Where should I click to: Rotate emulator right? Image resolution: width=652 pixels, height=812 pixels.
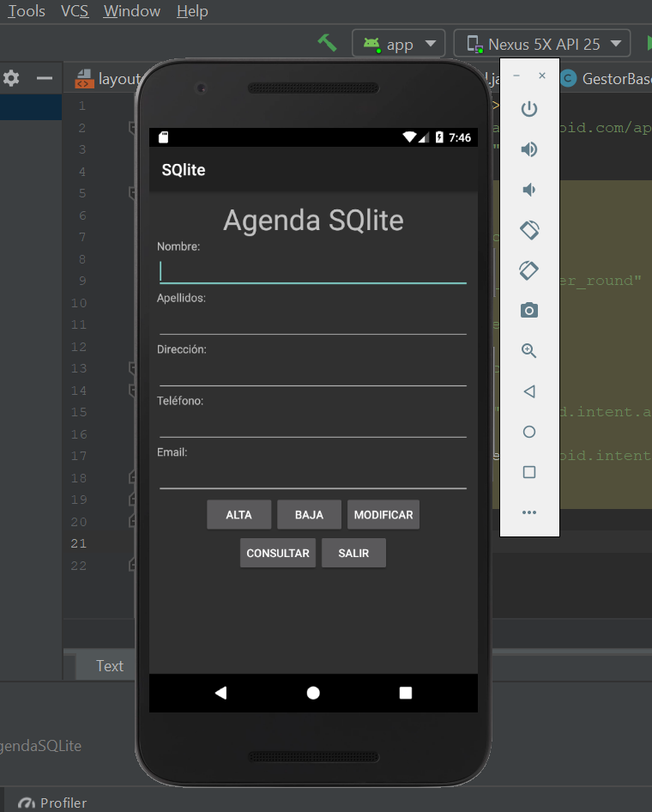[529, 270]
